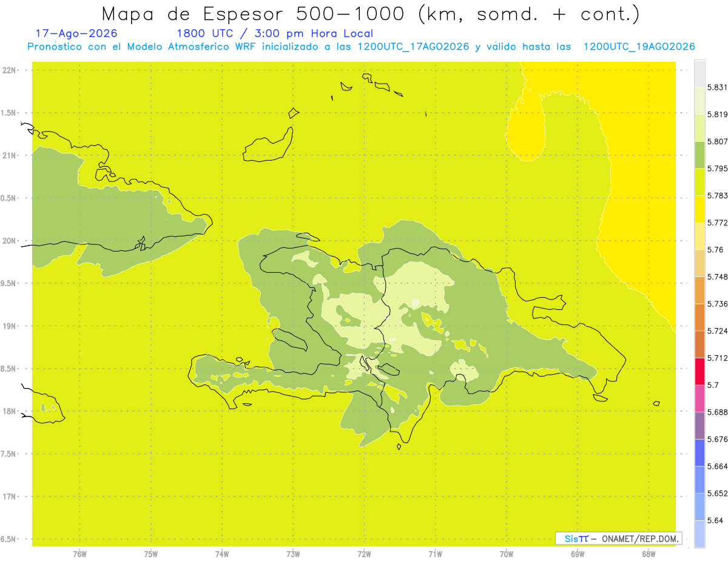Click the 69W longitude label
728x562 pixels.
(578, 553)
